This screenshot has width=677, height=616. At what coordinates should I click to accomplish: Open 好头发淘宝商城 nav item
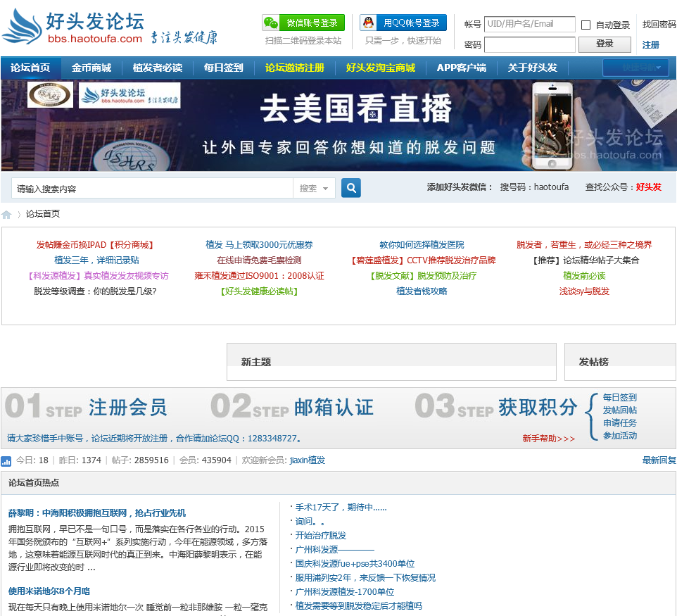point(381,68)
